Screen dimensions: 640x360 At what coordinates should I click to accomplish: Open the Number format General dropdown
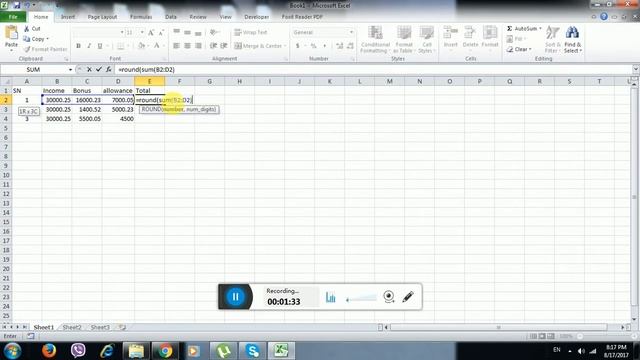(x=351, y=32)
